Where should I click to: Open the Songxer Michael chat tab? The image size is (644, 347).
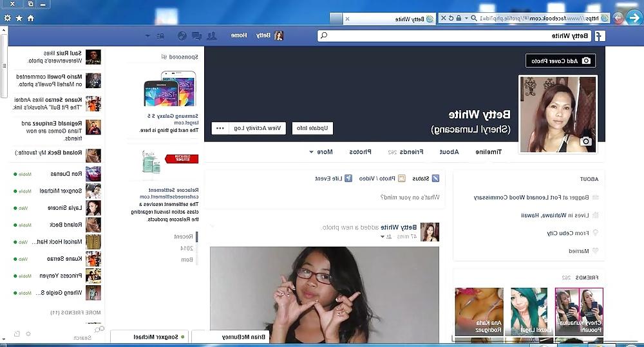click(x=149, y=337)
